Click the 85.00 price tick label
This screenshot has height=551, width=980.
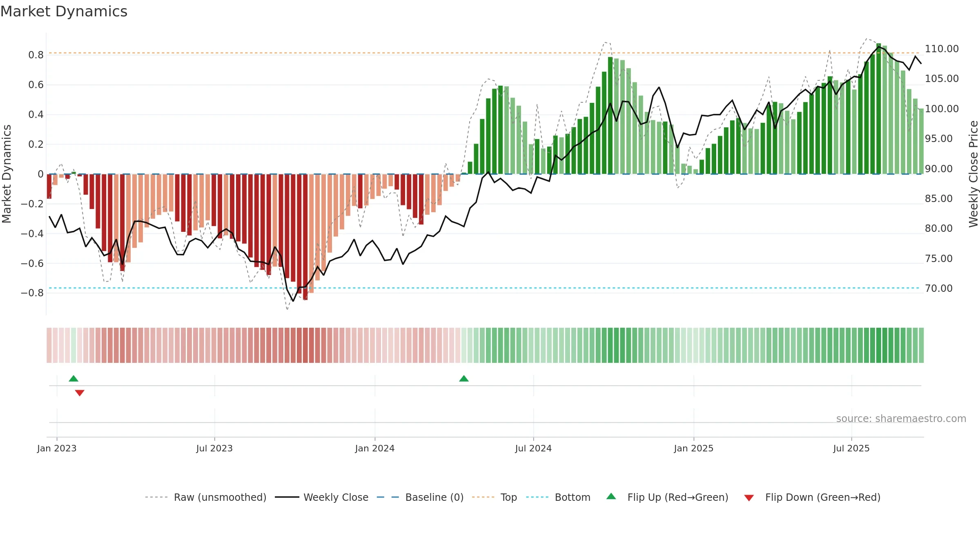click(x=939, y=198)
